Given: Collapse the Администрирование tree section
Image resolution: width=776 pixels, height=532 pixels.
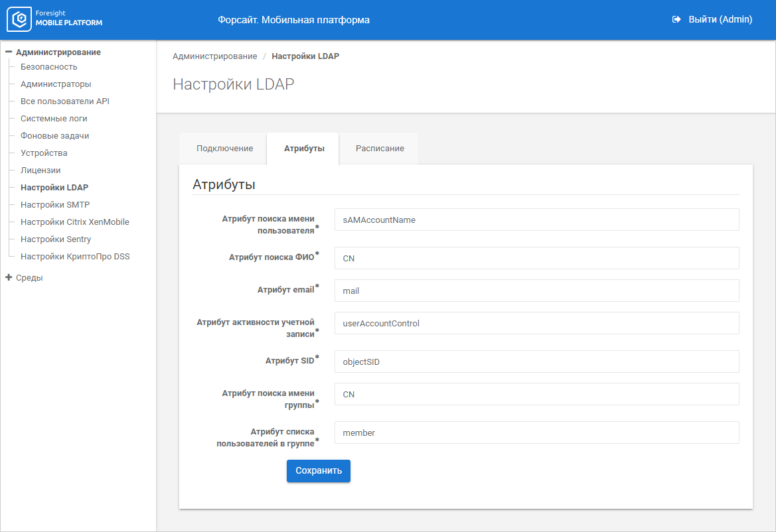Looking at the screenshot, I should coord(9,52).
